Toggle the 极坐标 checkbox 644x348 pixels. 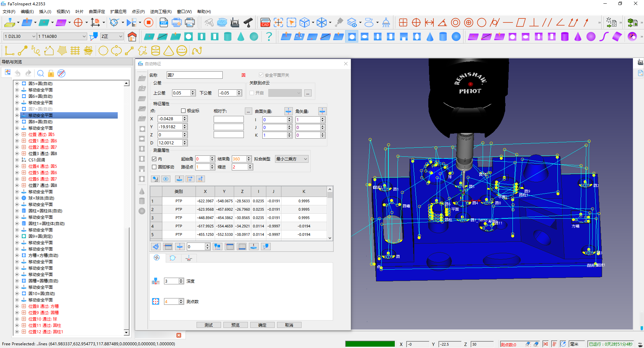click(183, 111)
